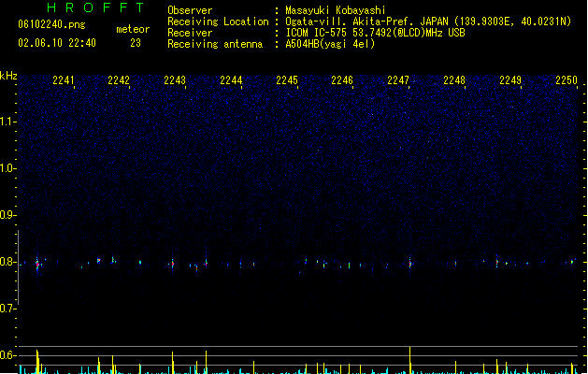The height and width of the screenshot is (374, 588).
Task: Select observer name Masayuki Kobayashi
Action: [x=336, y=10]
